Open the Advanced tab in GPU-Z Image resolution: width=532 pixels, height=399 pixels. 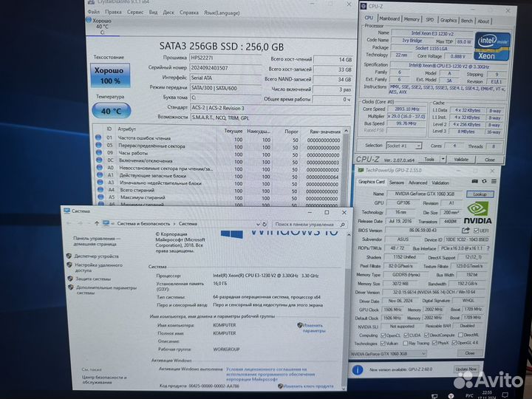click(417, 183)
